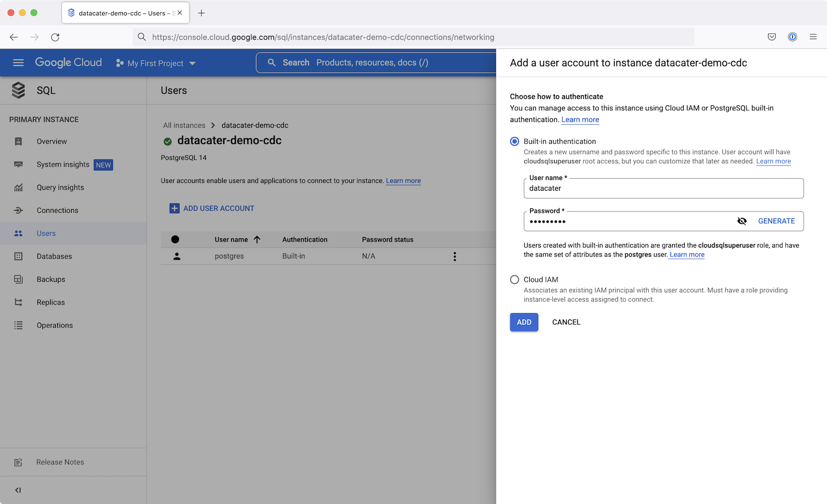The width and height of the screenshot is (827, 504).
Task: Click the Query insights chart icon
Action: click(18, 187)
